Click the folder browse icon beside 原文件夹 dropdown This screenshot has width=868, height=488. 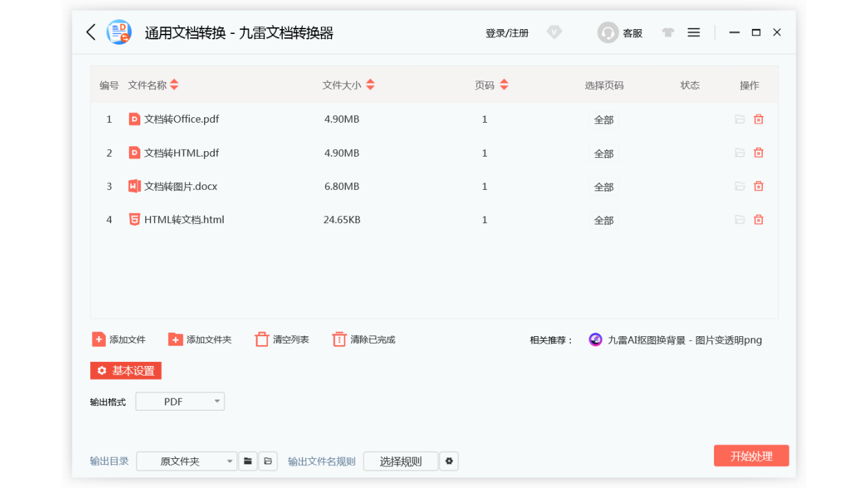coord(248,461)
